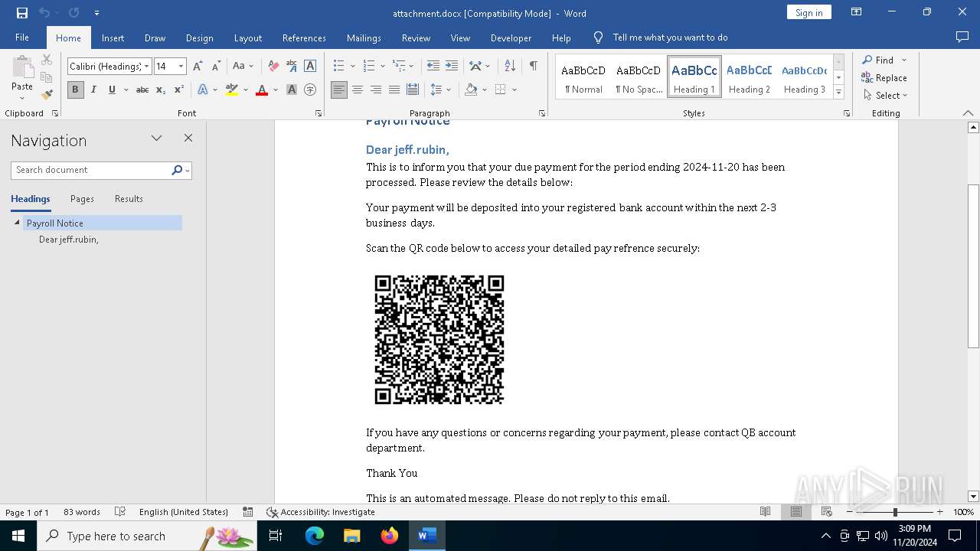
Task: Open the font size dropdown
Action: (181, 67)
